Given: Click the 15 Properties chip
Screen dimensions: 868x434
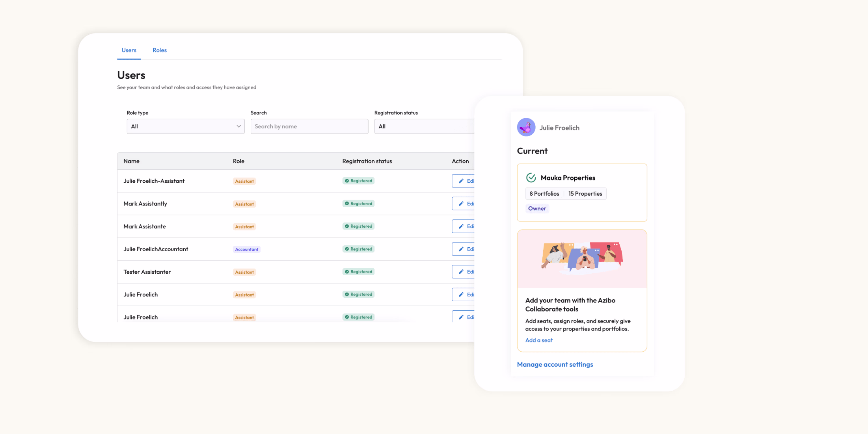Looking at the screenshot, I should tap(585, 193).
